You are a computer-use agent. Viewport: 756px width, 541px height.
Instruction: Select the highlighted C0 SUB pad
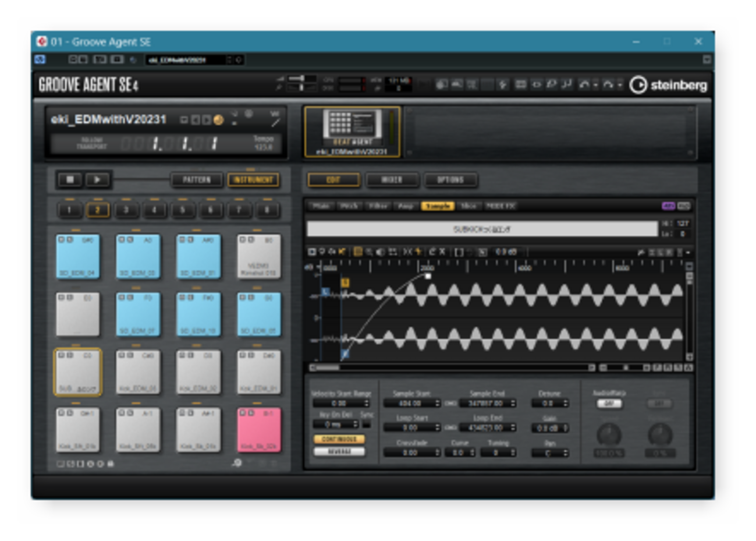[x=78, y=372]
